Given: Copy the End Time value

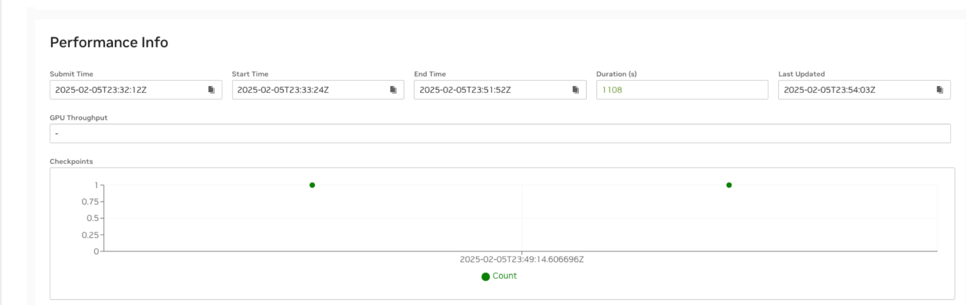Looking at the screenshot, I should pyautogui.click(x=575, y=90).
